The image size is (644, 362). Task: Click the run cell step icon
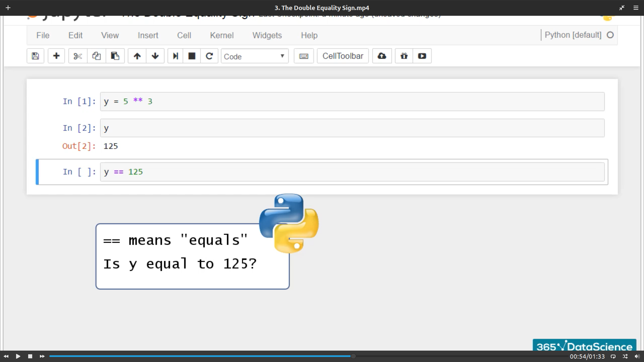pos(175,56)
